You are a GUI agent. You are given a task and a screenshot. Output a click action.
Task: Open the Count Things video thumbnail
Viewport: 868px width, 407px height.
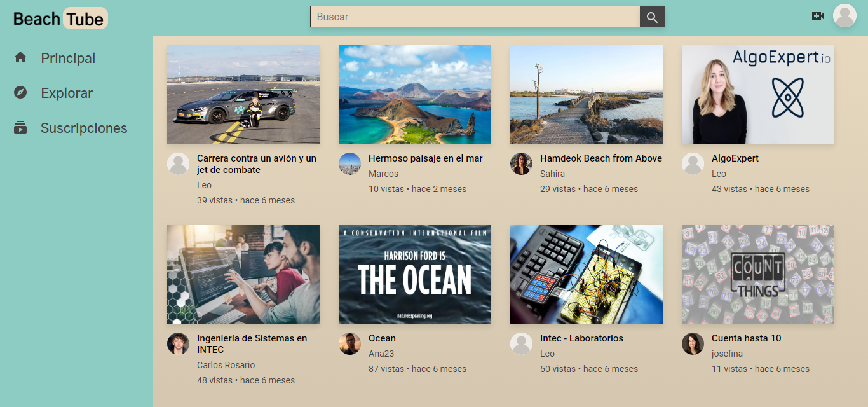click(x=758, y=274)
